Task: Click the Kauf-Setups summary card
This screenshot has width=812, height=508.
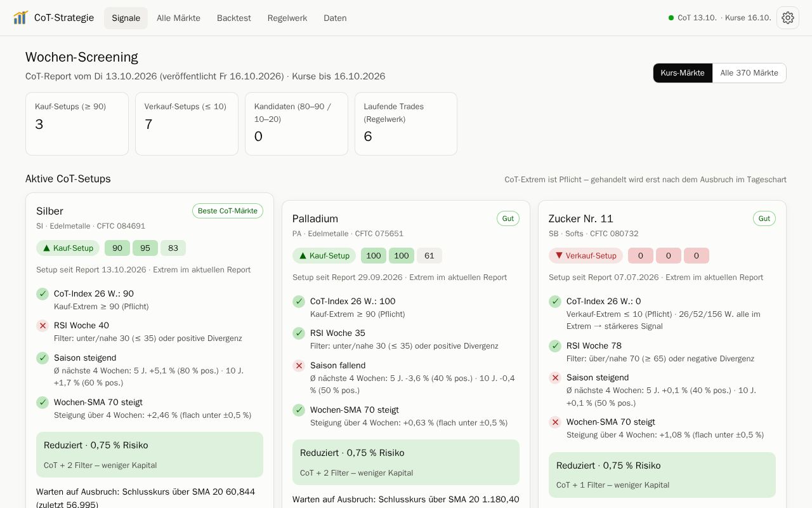Action: (77, 124)
